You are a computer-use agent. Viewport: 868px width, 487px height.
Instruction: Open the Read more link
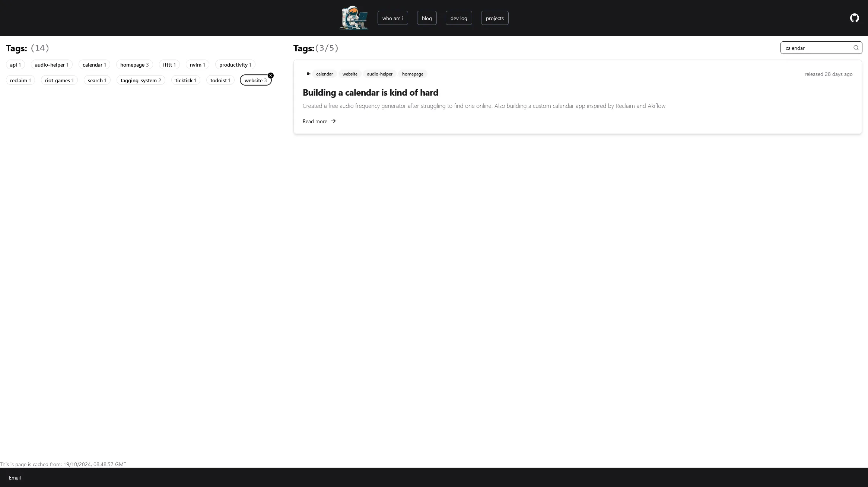coord(319,121)
